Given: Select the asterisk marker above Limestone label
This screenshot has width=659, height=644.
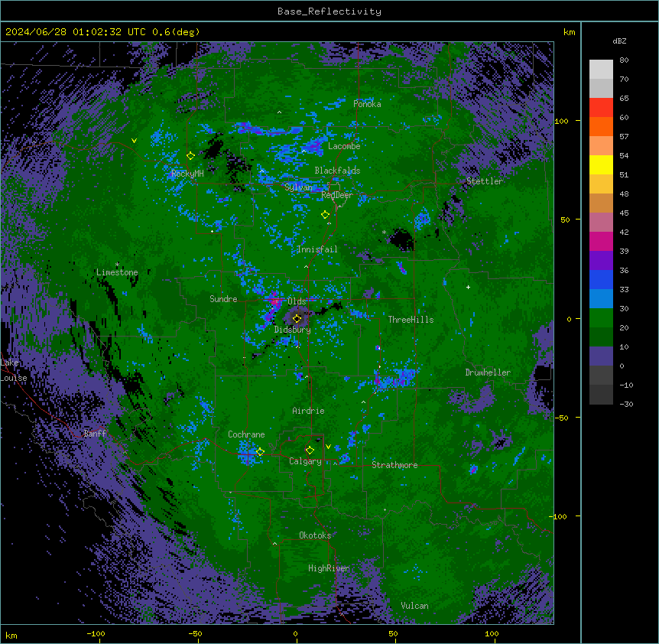Looking at the screenshot, I should point(117,265).
